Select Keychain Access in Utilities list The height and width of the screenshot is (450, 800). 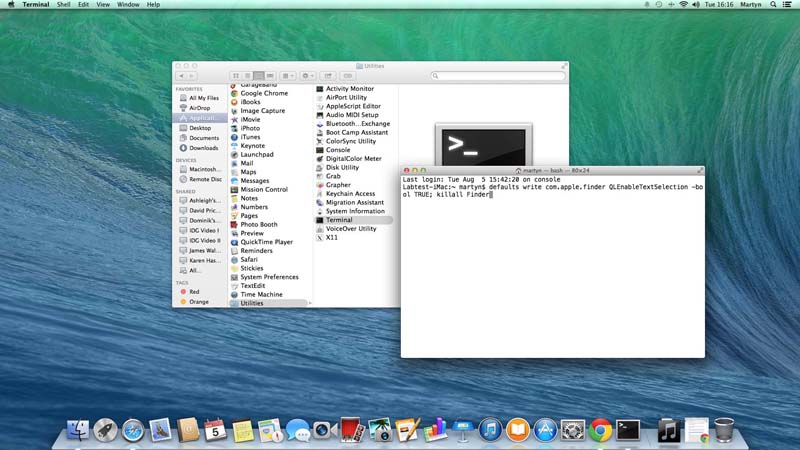[x=350, y=193]
